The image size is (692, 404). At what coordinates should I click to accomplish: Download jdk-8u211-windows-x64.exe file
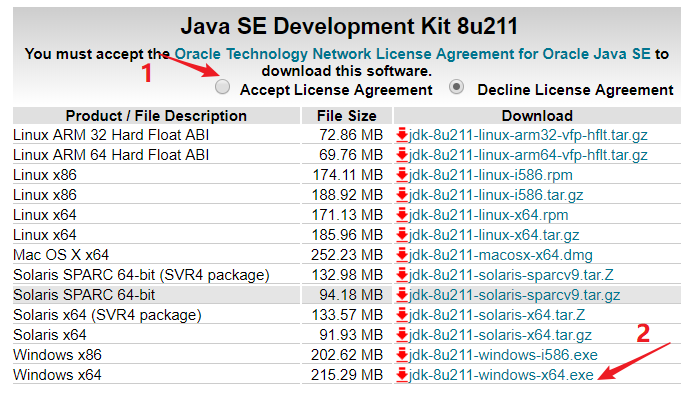point(501,375)
